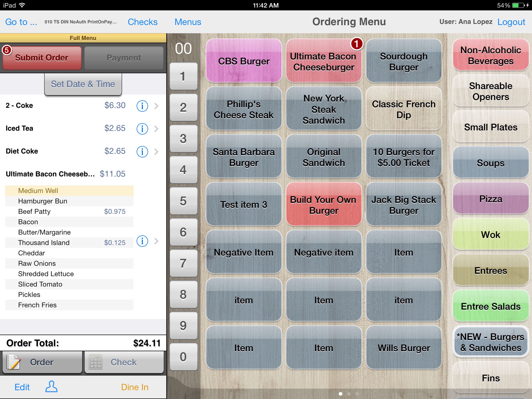
Task: Tap the info icon next to Coke
Action: (x=142, y=105)
